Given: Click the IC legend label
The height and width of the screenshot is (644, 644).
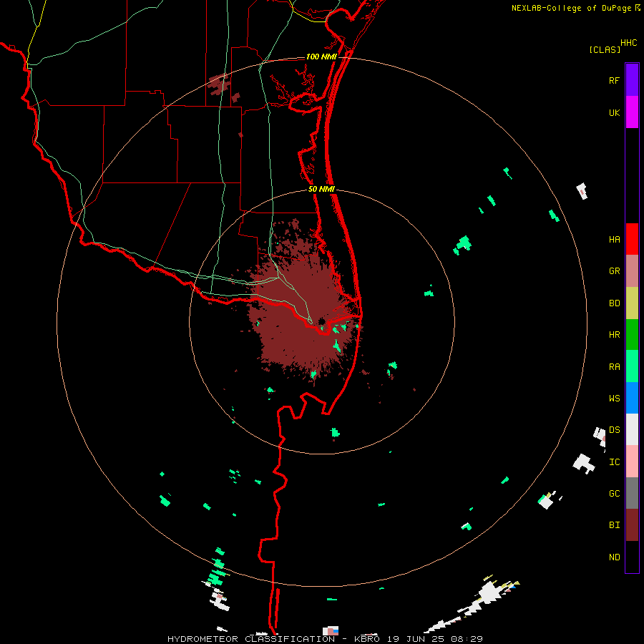Looking at the screenshot, I should [614, 462].
